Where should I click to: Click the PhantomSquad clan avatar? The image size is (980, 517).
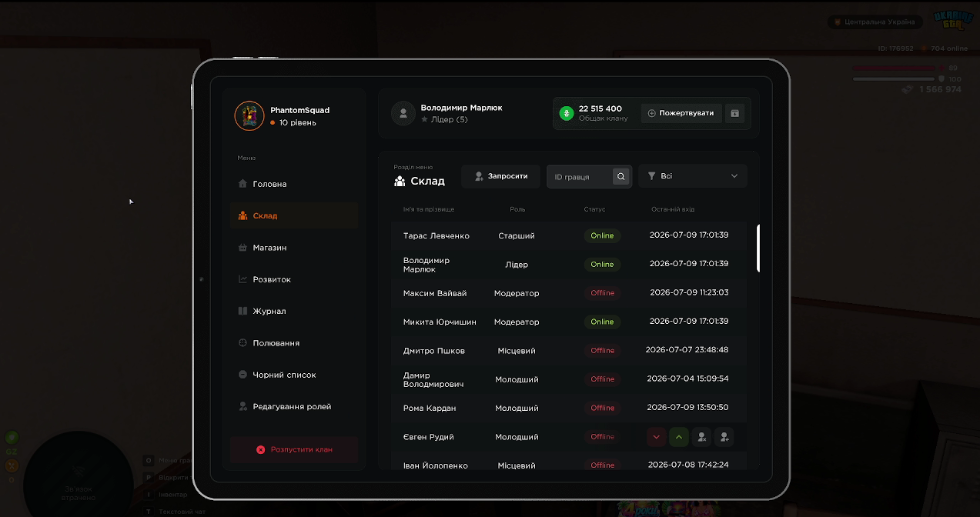tap(249, 116)
